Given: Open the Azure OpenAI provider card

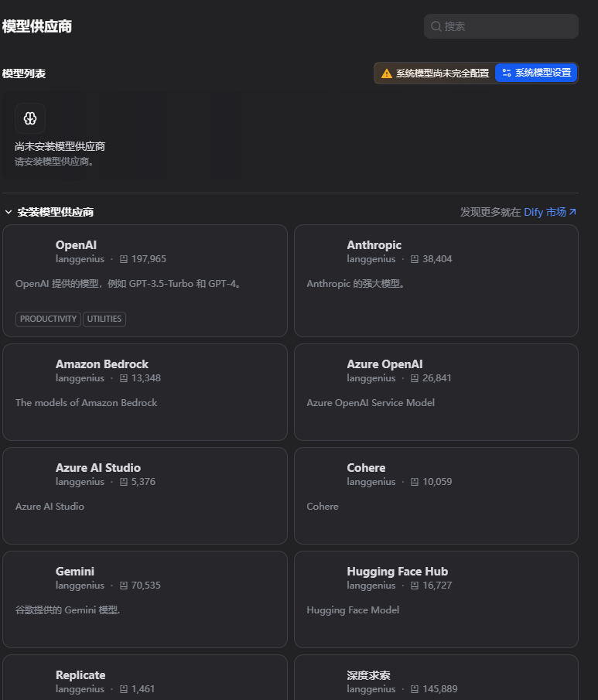Looking at the screenshot, I should (x=436, y=392).
